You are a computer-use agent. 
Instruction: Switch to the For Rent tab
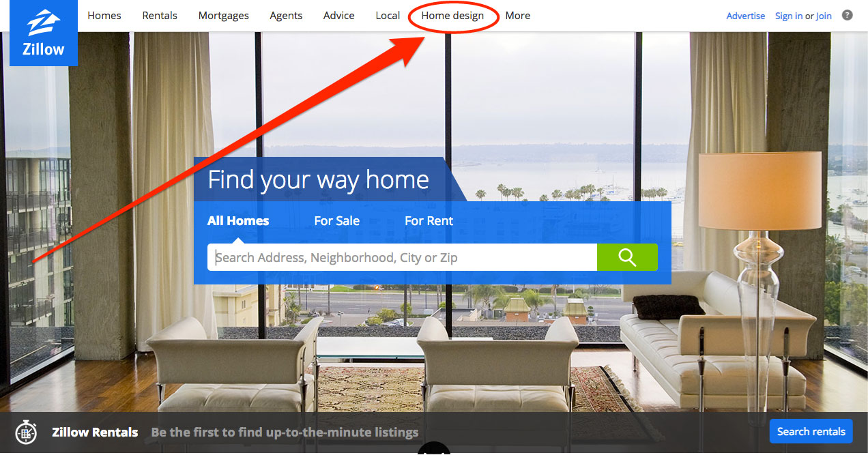429,220
